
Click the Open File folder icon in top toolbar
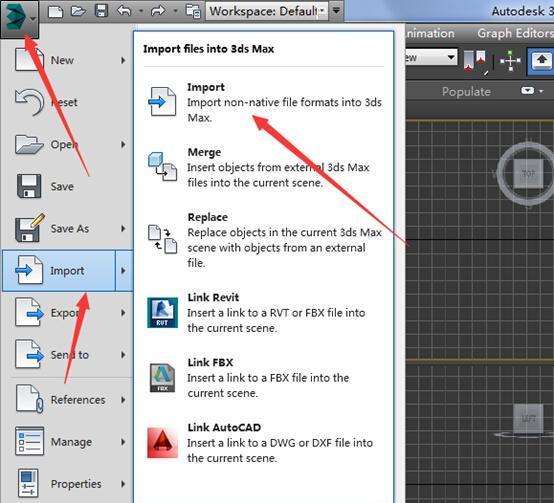[78, 11]
